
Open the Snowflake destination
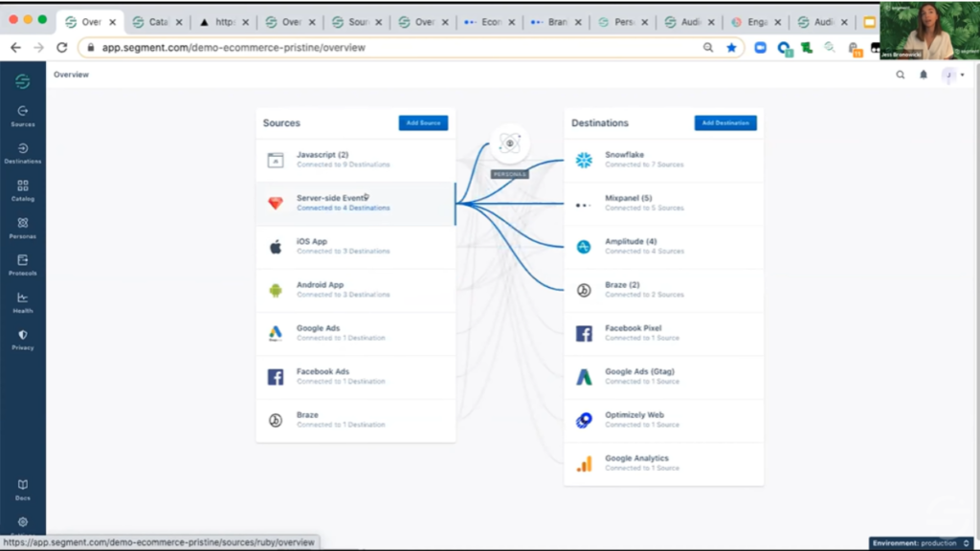tap(664, 160)
